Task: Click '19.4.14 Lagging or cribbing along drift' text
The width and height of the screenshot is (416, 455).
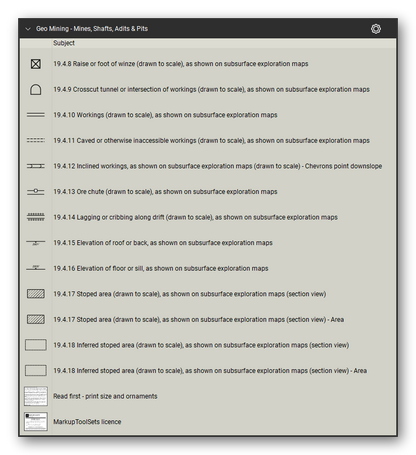Action: (195, 217)
